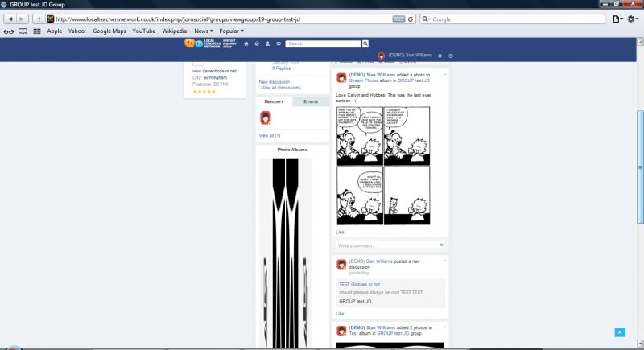Viewport: 644px width, 350px height.
Task: Open 0 Replies link in discussions
Action: click(x=281, y=68)
